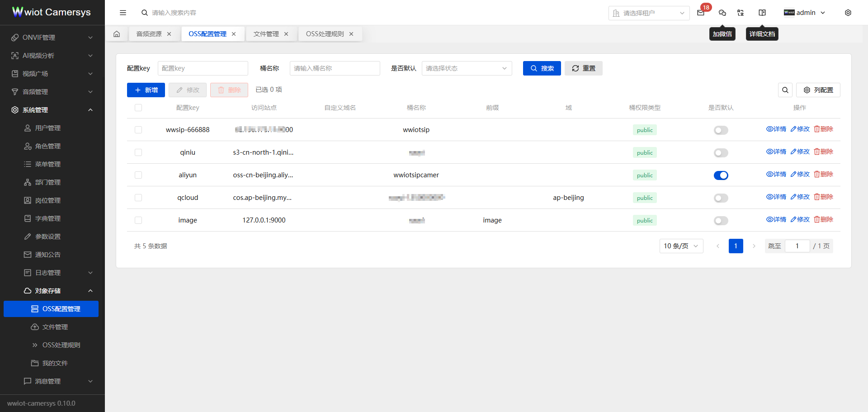This screenshot has height=412, width=868.
Task: Open the table search magnifier icon
Action: pyautogui.click(x=785, y=90)
